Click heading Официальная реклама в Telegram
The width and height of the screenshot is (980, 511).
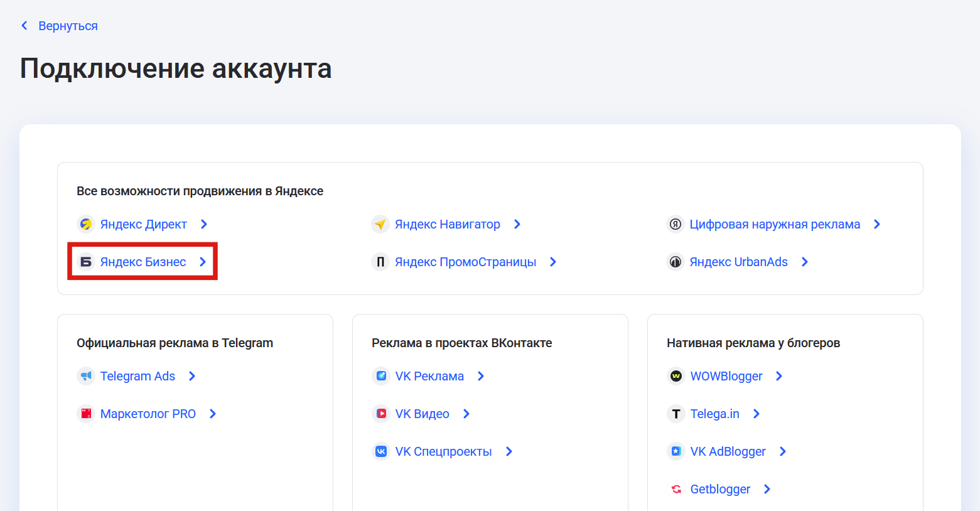(x=175, y=343)
